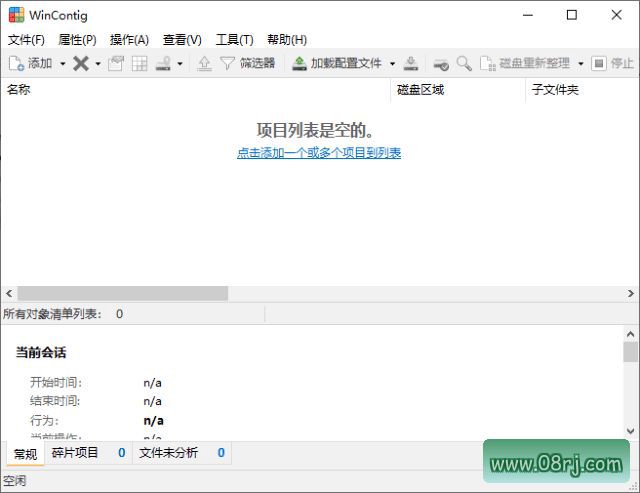The height and width of the screenshot is (493, 640).
Task: Click the downward-arrow drive icon after 加载配置文件
Action: [x=411, y=63]
